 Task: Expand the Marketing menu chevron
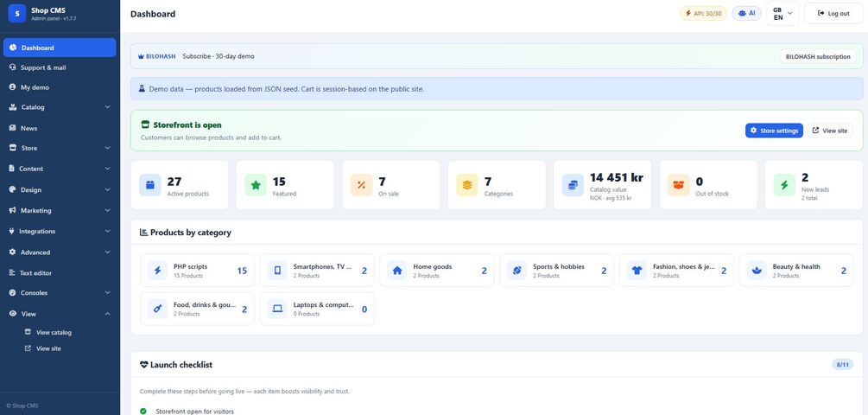pyautogui.click(x=107, y=211)
